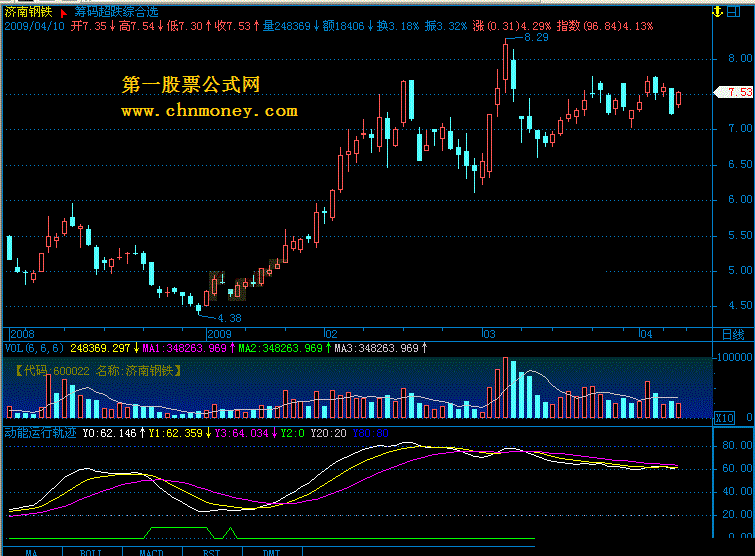Click the 8.00 price axis label

pyautogui.click(x=740, y=58)
